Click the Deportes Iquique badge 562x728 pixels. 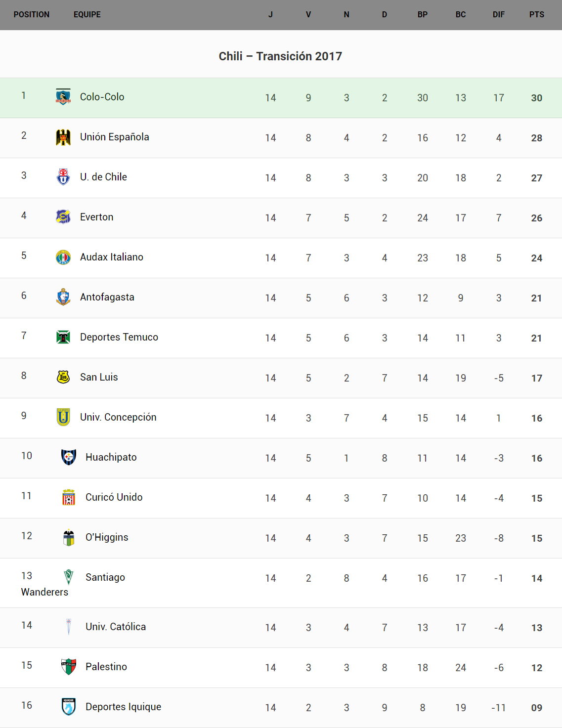pyautogui.click(x=69, y=707)
